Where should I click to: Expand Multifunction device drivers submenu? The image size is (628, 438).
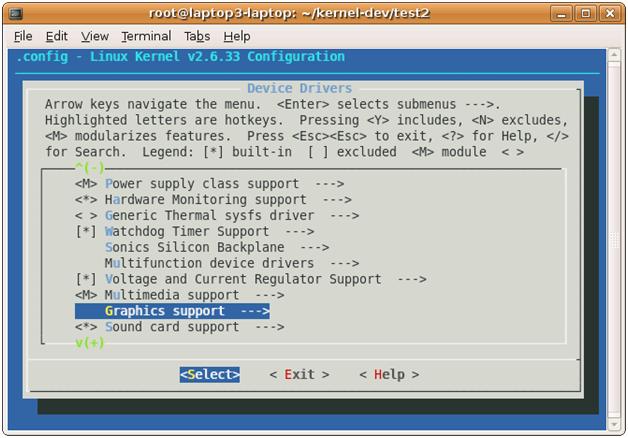click(231, 263)
